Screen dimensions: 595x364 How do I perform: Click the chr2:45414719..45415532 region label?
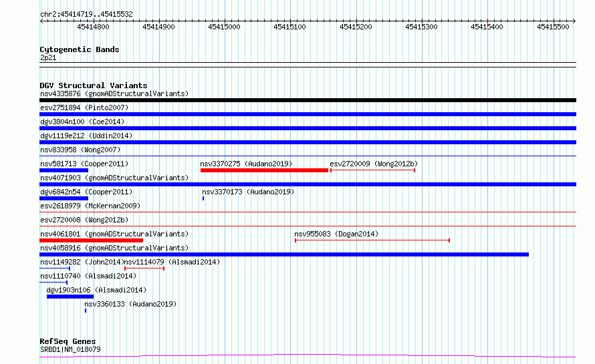click(x=86, y=14)
